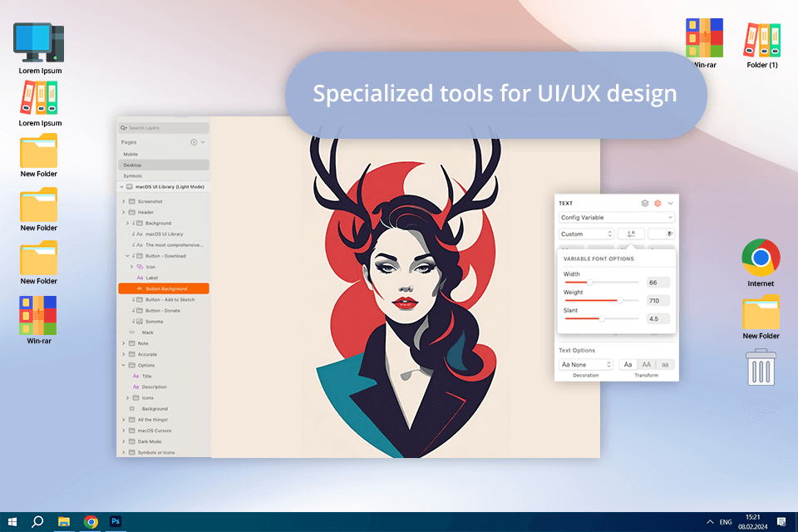Click the Pages list chevron
The width and height of the screenshot is (798, 532).
(x=203, y=142)
